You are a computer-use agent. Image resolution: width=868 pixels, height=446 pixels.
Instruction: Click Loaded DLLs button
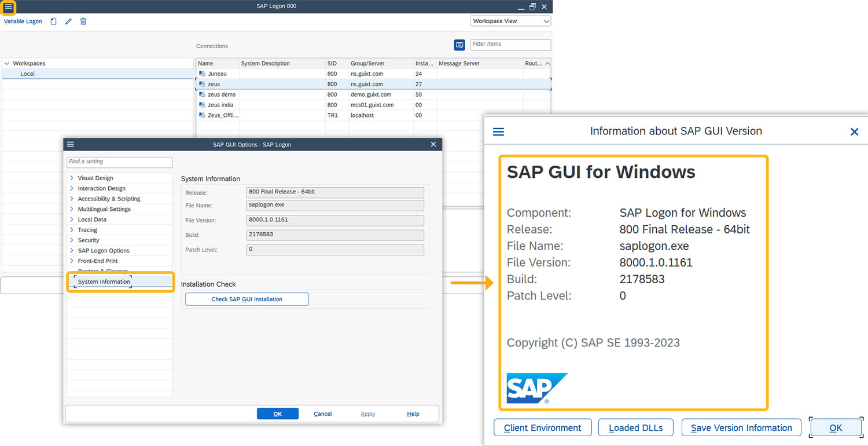[x=636, y=427]
